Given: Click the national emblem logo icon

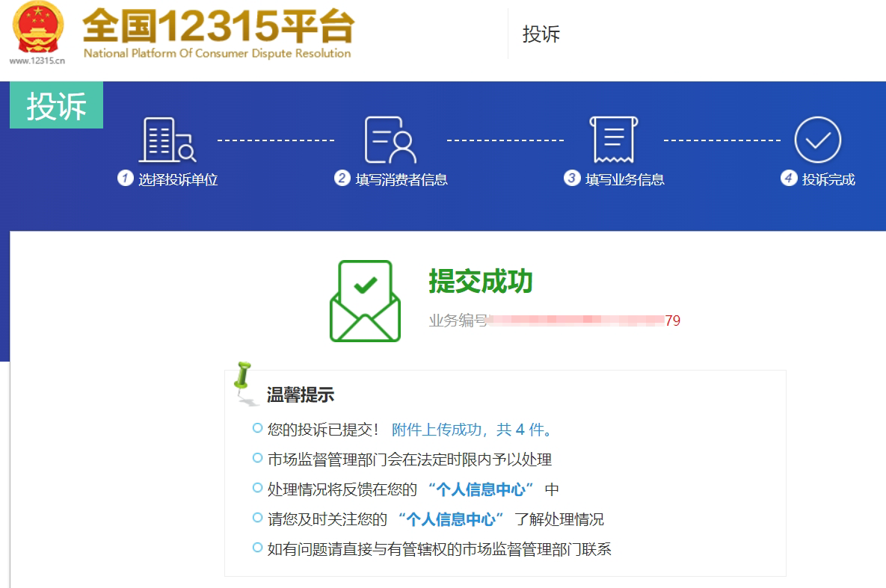Looking at the screenshot, I should 39,28.
